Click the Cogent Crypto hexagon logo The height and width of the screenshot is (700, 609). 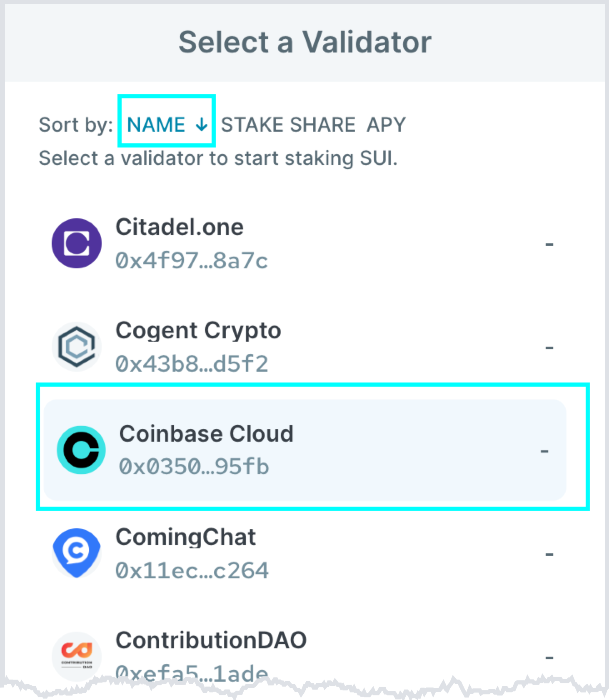click(77, 347)
